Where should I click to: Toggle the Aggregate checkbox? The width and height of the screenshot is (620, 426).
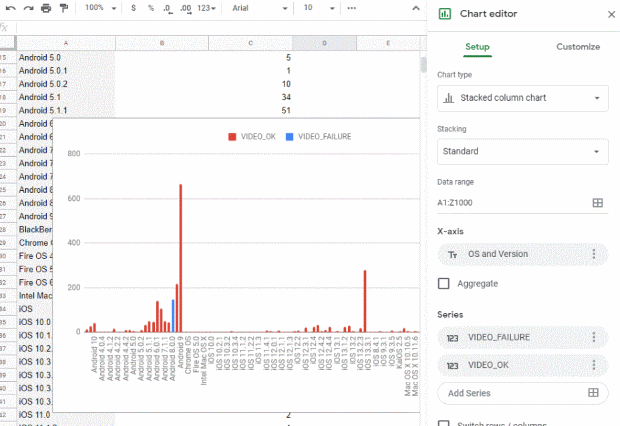point(444,283)
